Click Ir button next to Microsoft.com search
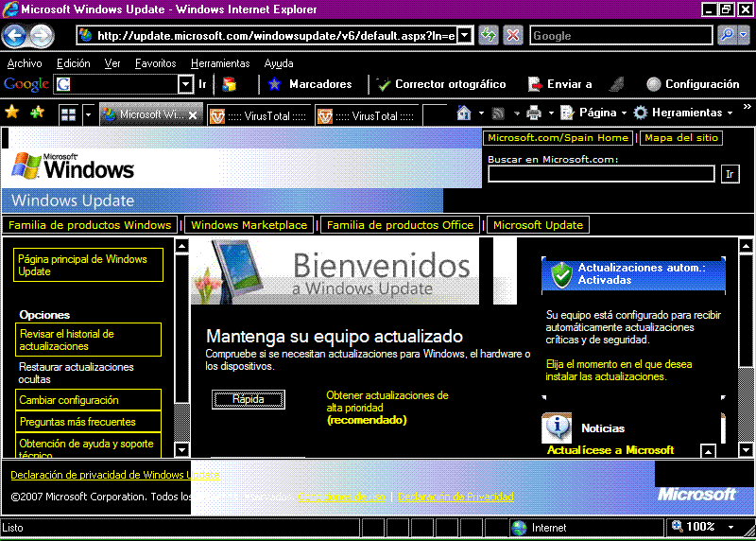Viewport: 756px width, 541px height. 730,174
